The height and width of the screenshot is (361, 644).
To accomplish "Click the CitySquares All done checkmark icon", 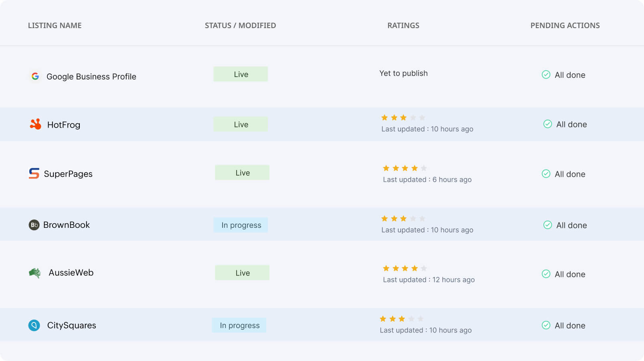I will tap(546, 325).
